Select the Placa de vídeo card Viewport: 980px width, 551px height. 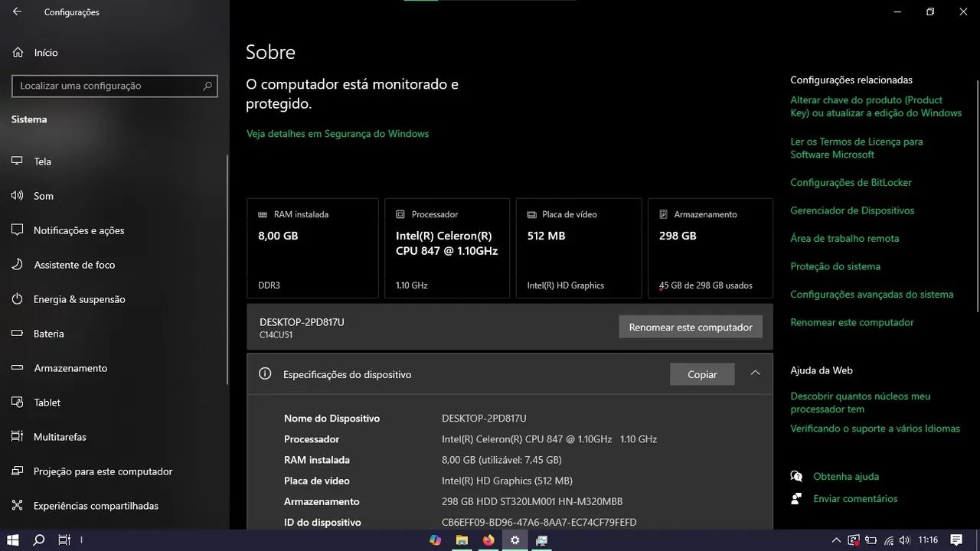coord(579,248)
